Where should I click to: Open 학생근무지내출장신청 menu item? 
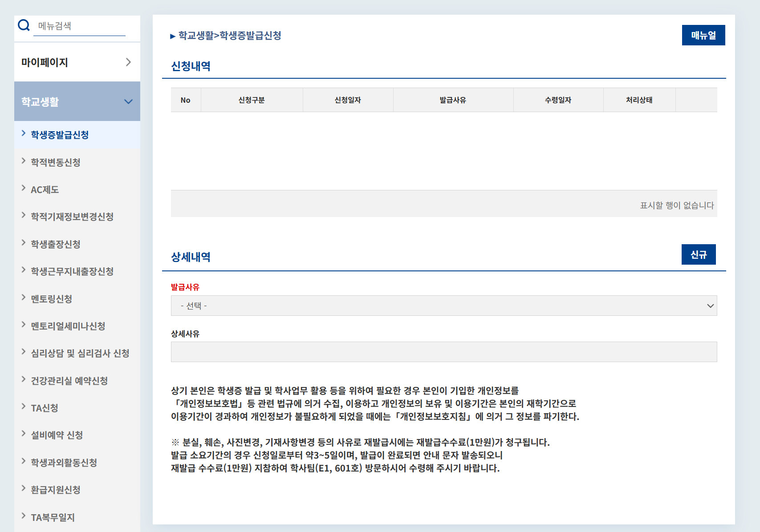tap(72, 271)
